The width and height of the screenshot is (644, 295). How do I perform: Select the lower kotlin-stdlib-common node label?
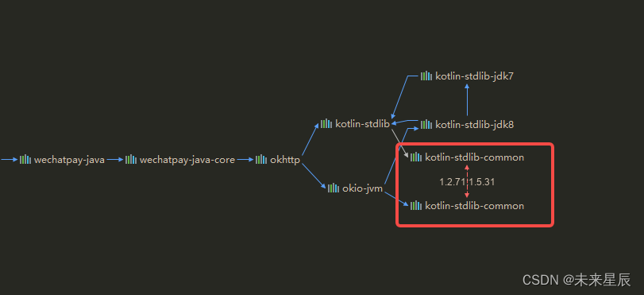click(474, 205)
